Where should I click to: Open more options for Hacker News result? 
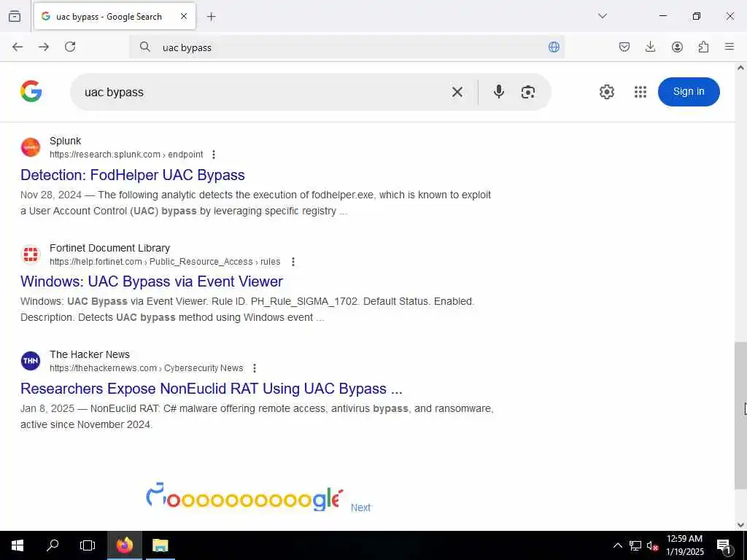point(255,368)
